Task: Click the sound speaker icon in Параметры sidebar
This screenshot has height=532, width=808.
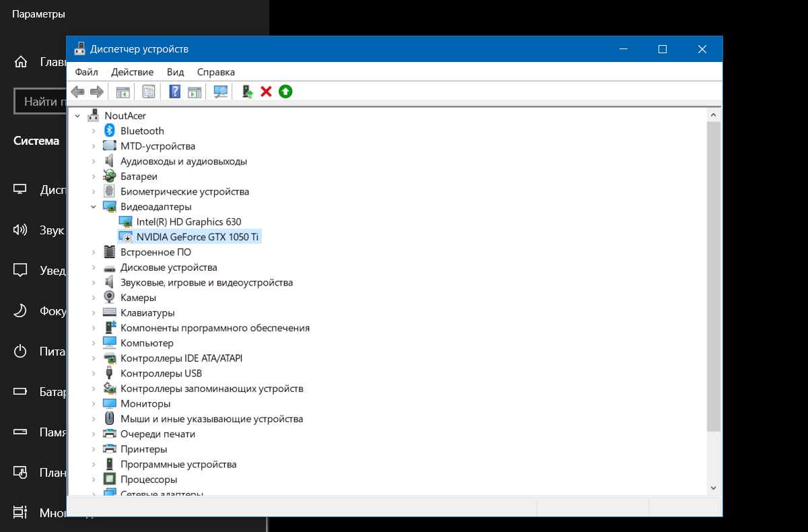Action: [x=20, y=230]
